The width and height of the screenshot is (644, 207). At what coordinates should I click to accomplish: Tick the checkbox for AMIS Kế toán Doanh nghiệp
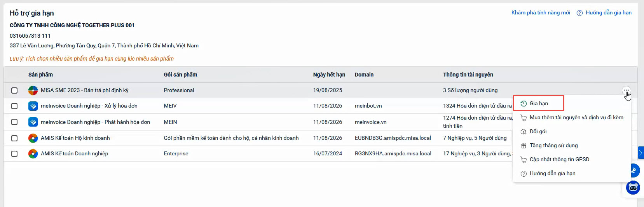point(14,154)
